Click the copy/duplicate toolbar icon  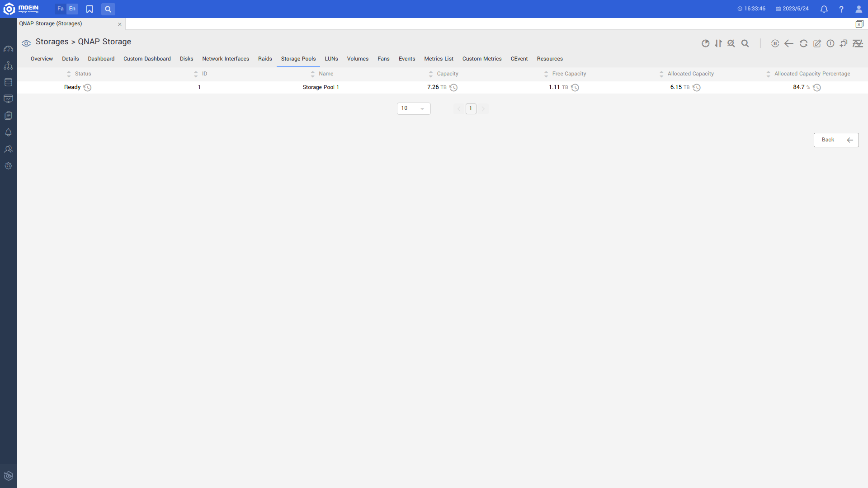844,43
